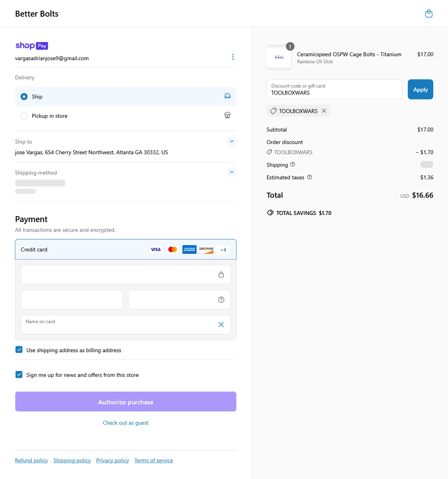The height and width of the screenshot is (479, 448).
Task: Show the security code help icon
Action: pyautogui.click(x=221, y=300)
